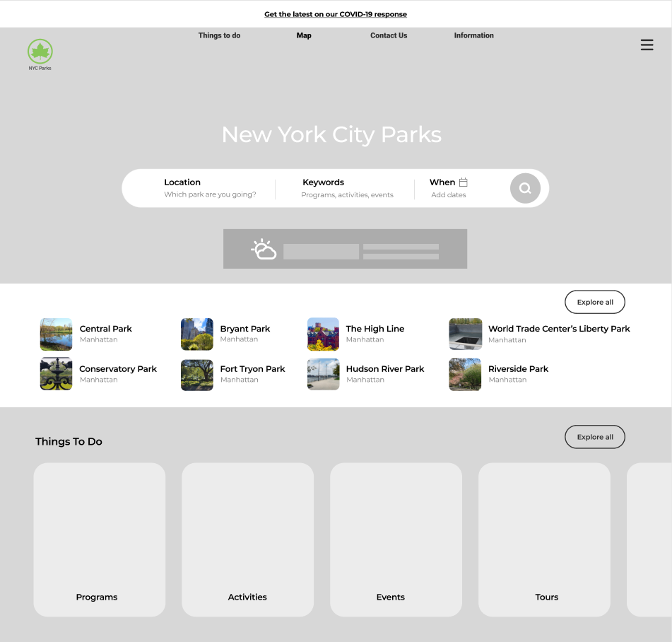Screen dimensions: 672x642
Task: Click the weather forecast placeholder bars
Action: coord(361,251)
